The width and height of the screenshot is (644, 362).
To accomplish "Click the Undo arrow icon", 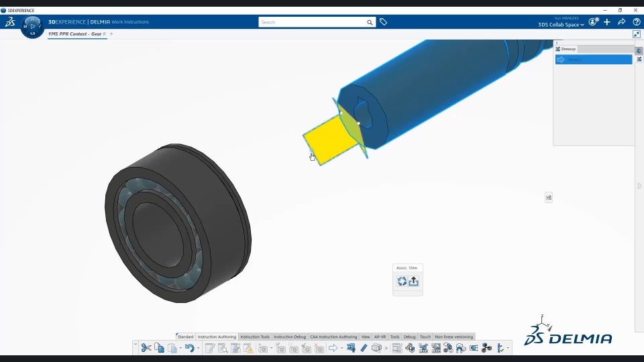I will point(189,348).
